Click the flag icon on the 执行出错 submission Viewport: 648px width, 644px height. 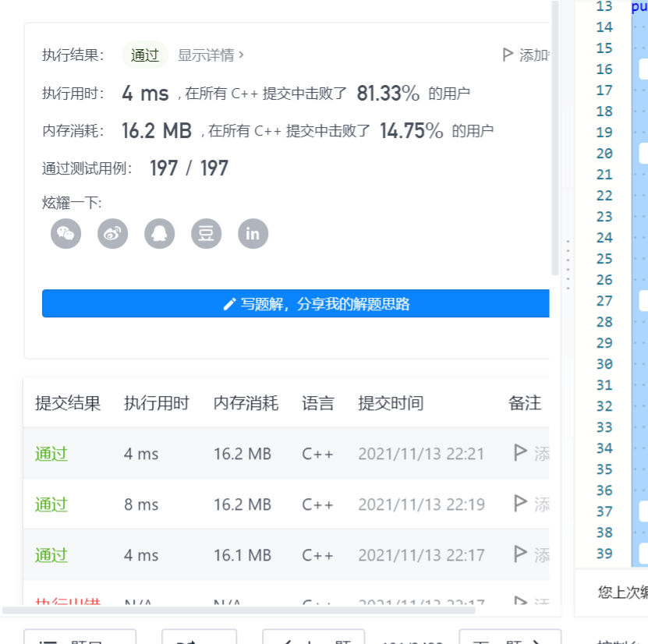(519, 602)
